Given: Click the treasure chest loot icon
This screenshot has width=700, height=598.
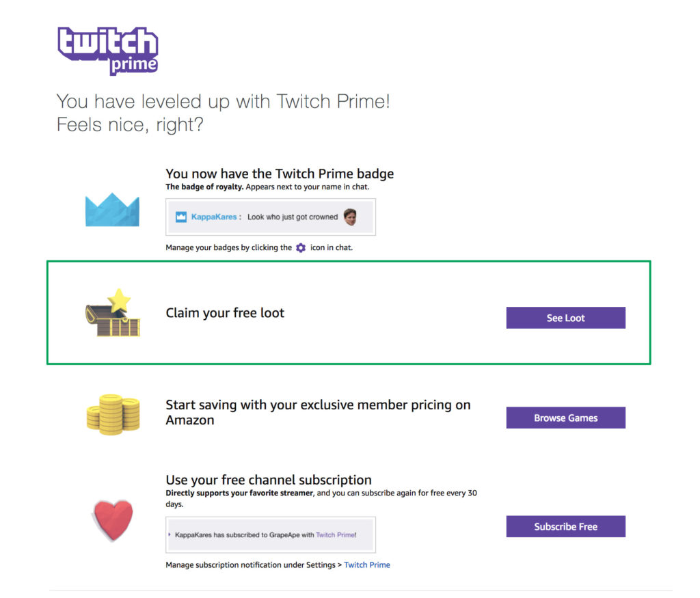Looking at the screenshot, I should coord(113,314).
